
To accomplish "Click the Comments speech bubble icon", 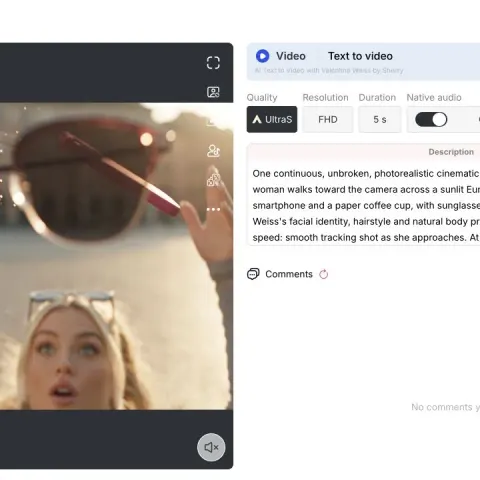I will [253, 274].
